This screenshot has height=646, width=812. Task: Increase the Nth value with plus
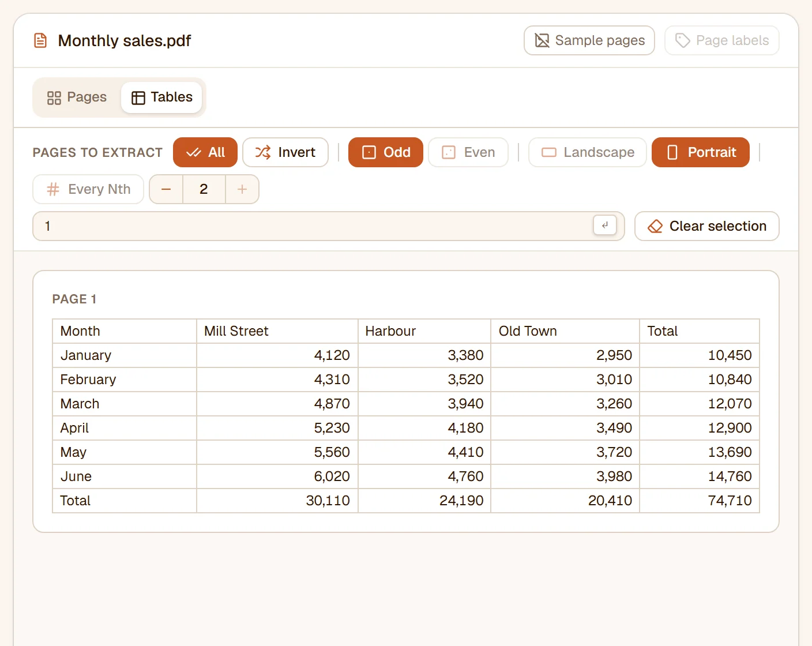pyautogui.click(x=242, y=189)
